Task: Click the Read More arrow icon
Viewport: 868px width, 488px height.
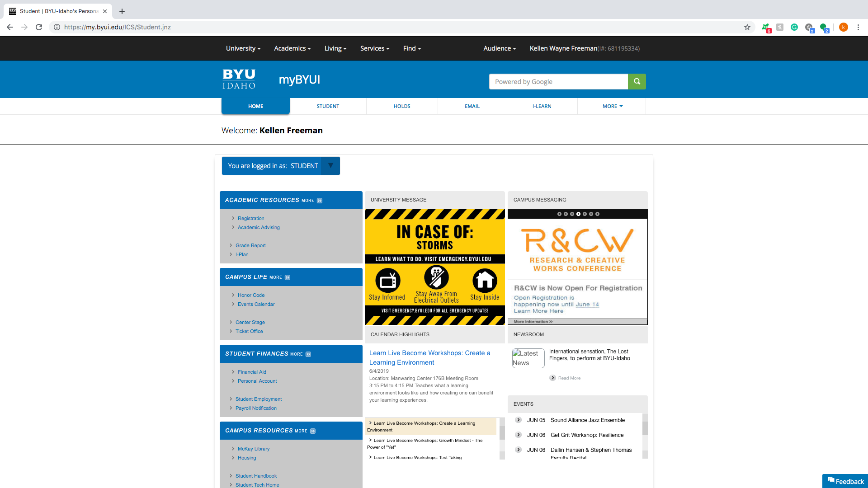Action: click(x=552, y=378)
